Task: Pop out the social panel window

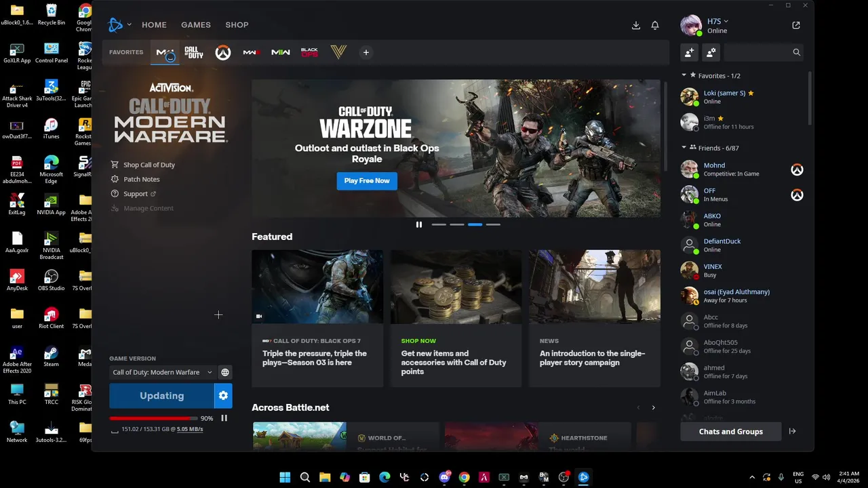Action: pos(796,25)
